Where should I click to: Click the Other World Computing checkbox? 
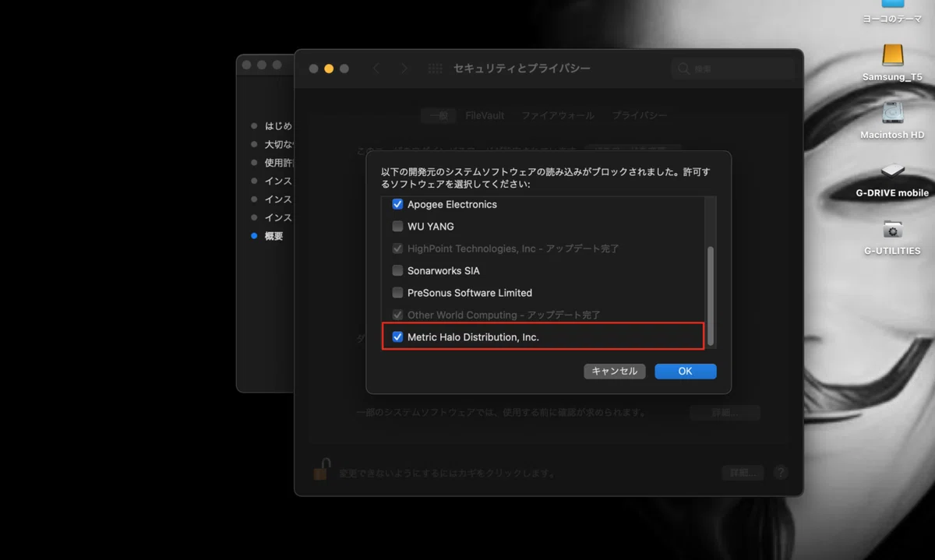pos(397,315)
